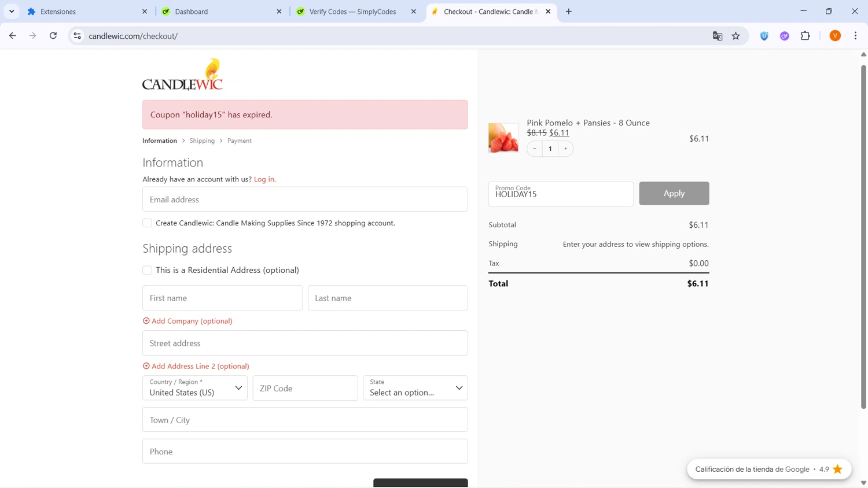Increase quantity with the plus button
The image size is (868, 488).
point(566,149)
